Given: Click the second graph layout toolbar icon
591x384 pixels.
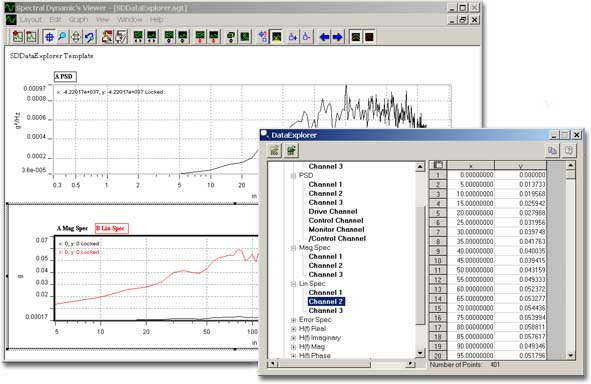Looking at the screenshot, I should [x=31, y=37].
